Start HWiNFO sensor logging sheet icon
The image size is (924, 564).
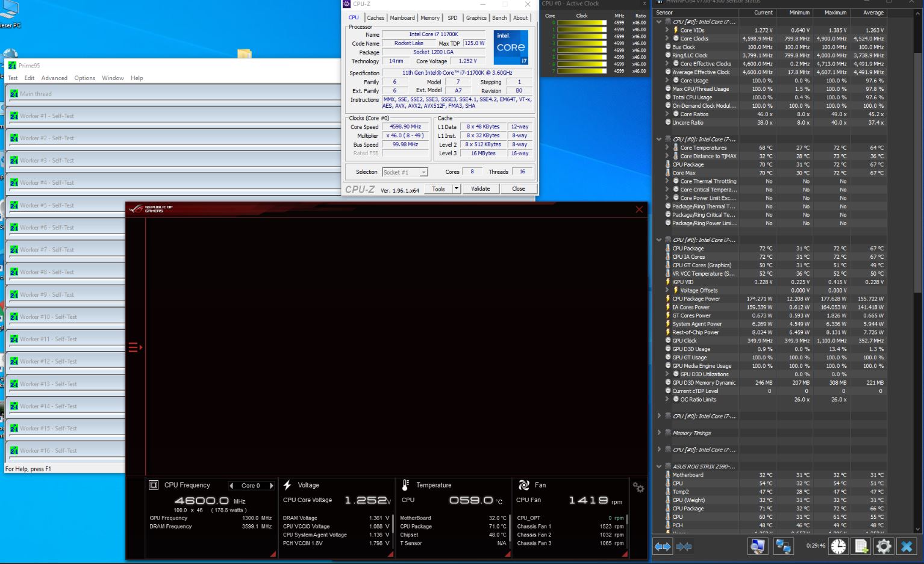[x=861, y=546]
